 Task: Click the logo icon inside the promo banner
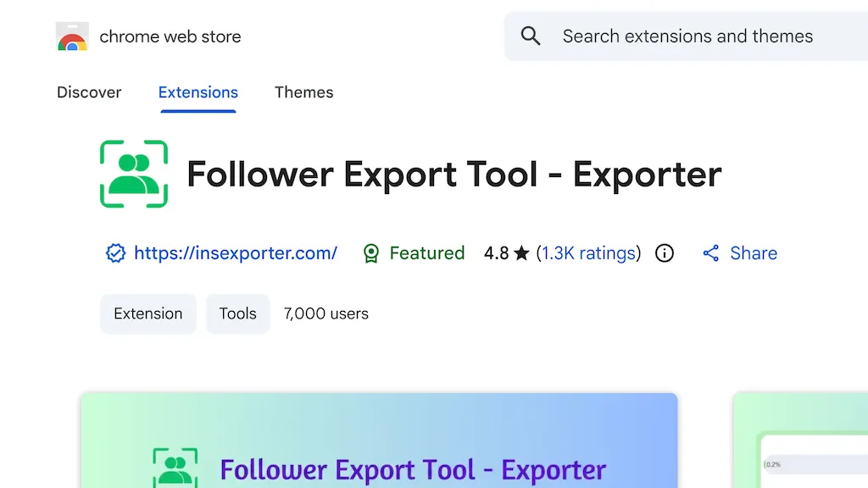tap(175, 468)
